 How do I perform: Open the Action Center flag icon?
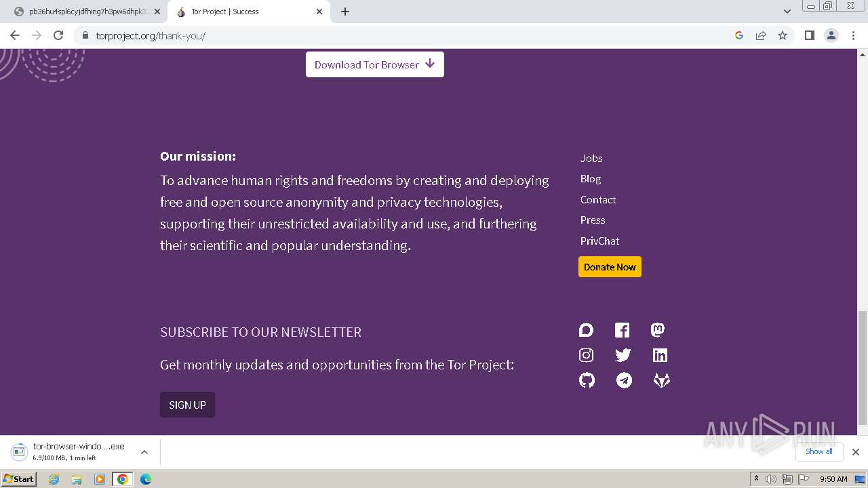pyautogui.click(x=804, y=479)
